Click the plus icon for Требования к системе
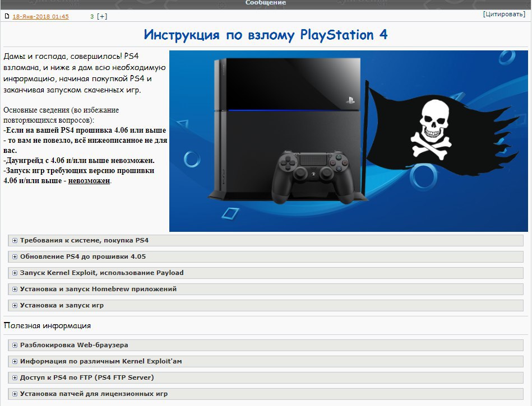The image size is (532, 406). (x=15, y=241)
